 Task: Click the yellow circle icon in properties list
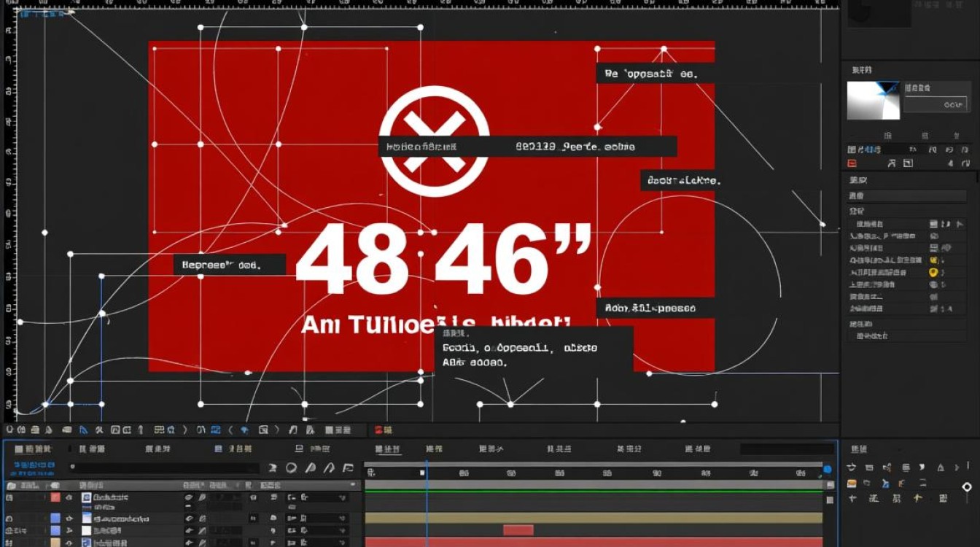[933, 272]
